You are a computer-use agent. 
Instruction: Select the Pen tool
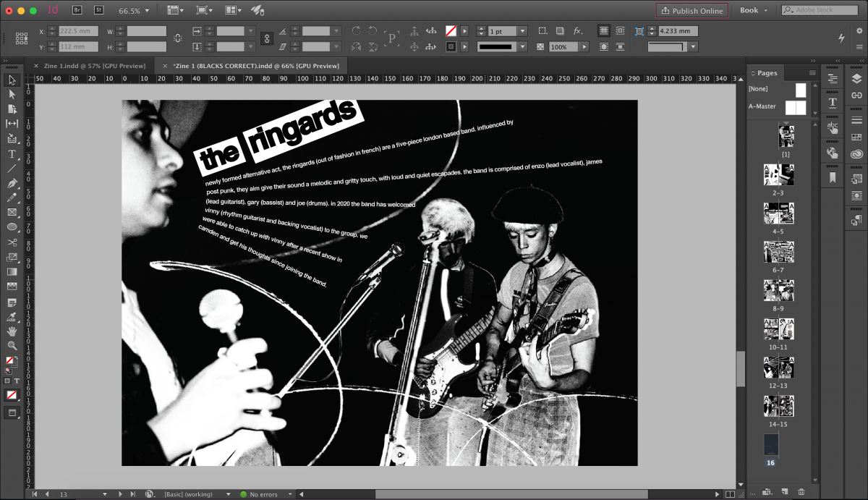tap(12, 182)
